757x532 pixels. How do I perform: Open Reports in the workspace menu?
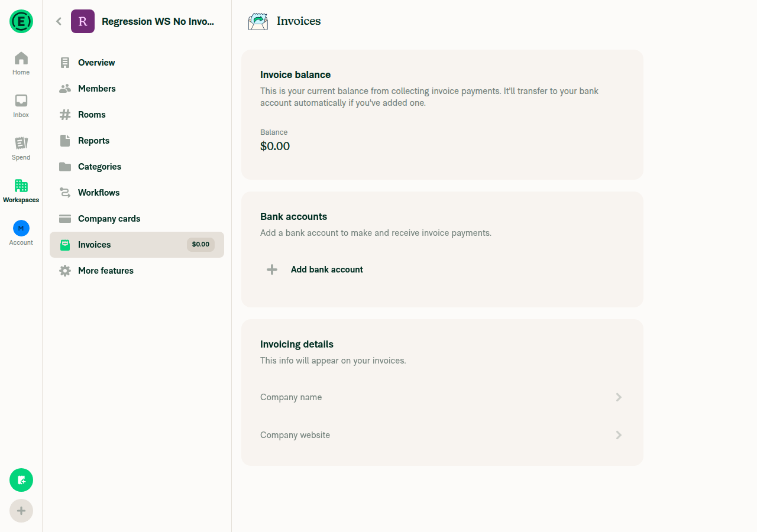click(137, 141)
